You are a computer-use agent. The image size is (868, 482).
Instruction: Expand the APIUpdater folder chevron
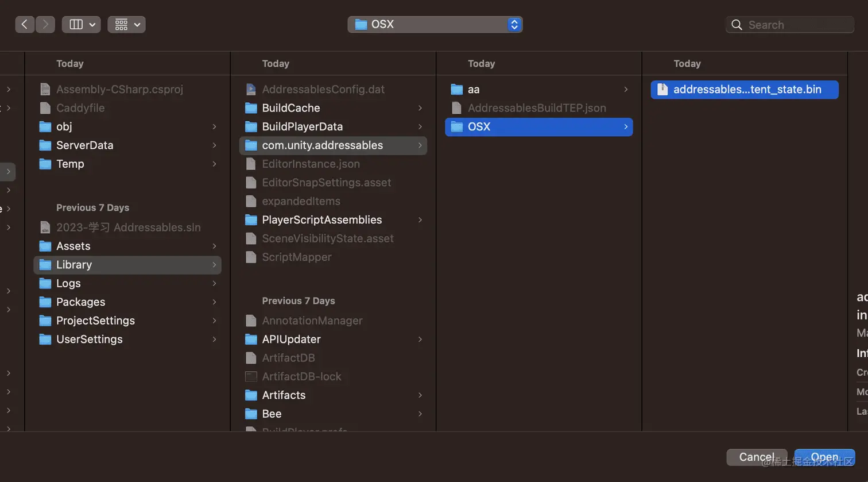click(x=420, y=340)
